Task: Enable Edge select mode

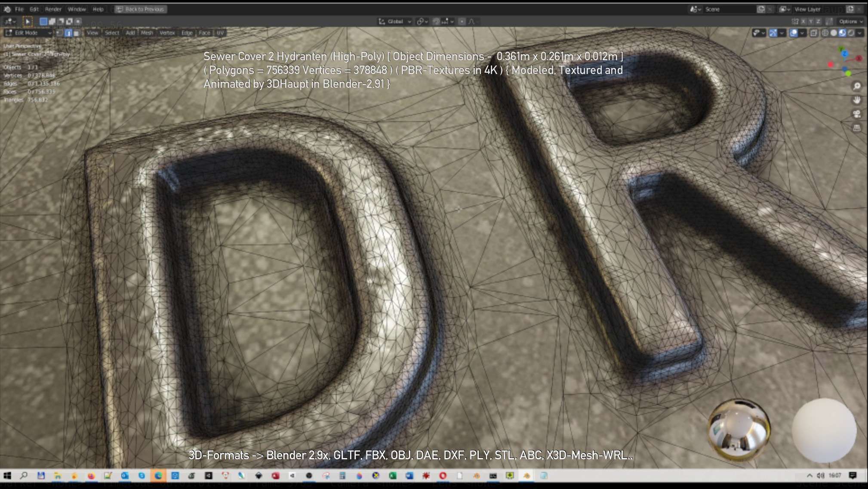Action: pyautogui.click(x=68, y=33)
